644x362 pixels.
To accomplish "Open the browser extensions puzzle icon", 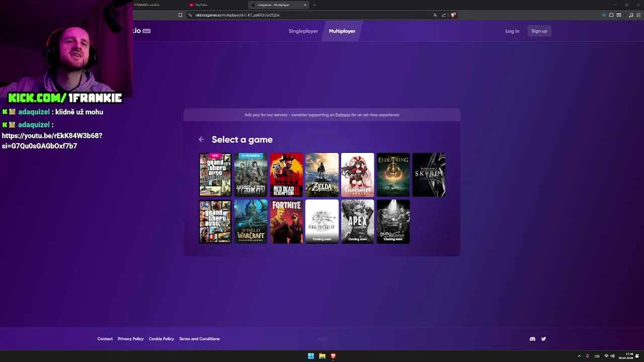I will (611, 15).
